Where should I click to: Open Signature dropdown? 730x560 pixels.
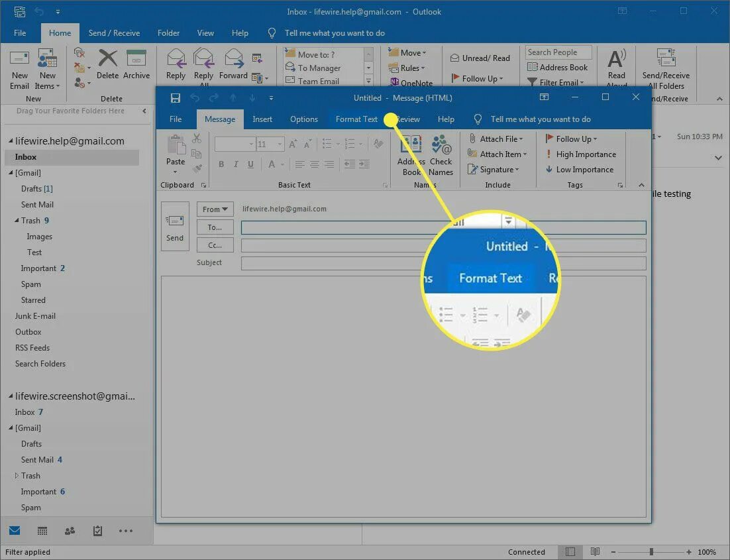point(493,170)
